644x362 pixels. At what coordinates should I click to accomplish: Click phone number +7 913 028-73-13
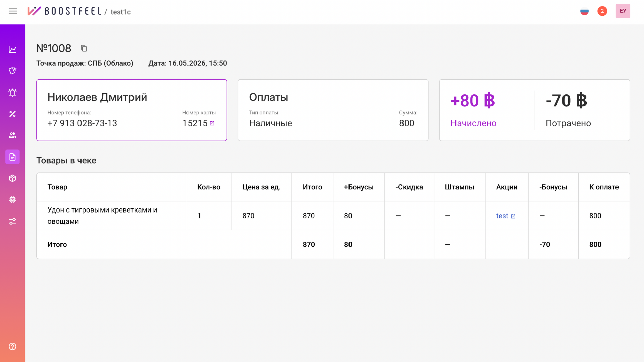82,123
